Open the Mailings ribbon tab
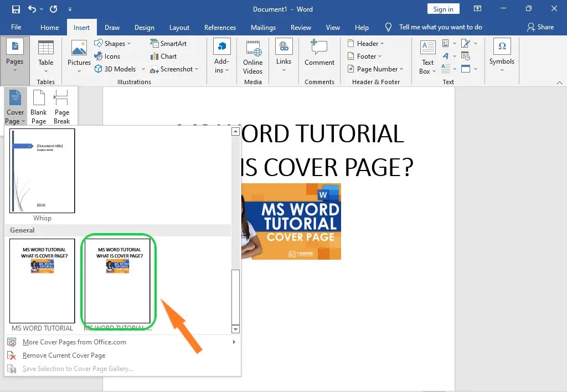The width and height of the screenshot is (567, 392). click(263, 27)
